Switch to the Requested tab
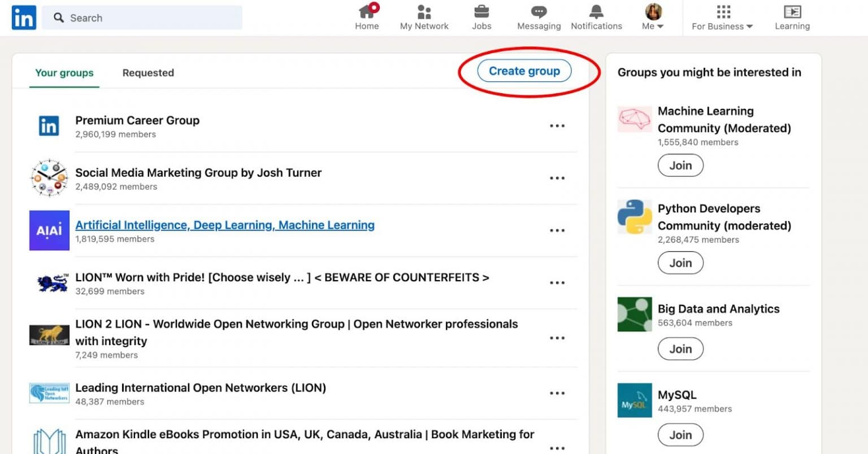Viewport: 868px width, 454px height. coord(148,72)
